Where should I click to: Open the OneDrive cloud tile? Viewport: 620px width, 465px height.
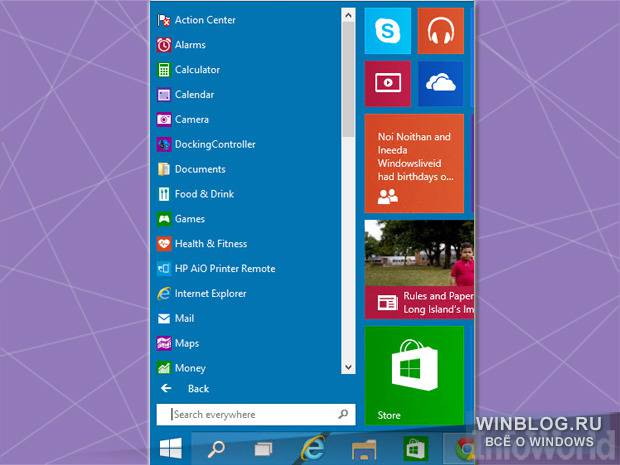click(440, 83)
